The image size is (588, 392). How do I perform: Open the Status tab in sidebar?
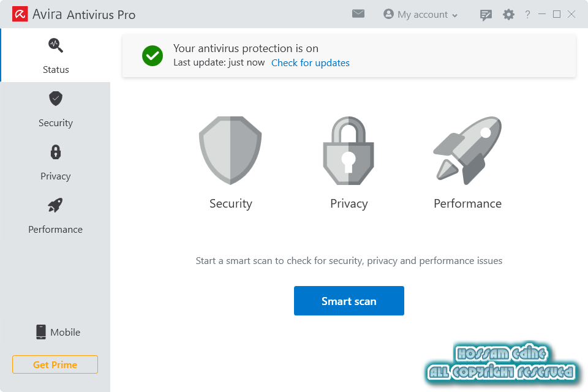(x=56, y=55)
